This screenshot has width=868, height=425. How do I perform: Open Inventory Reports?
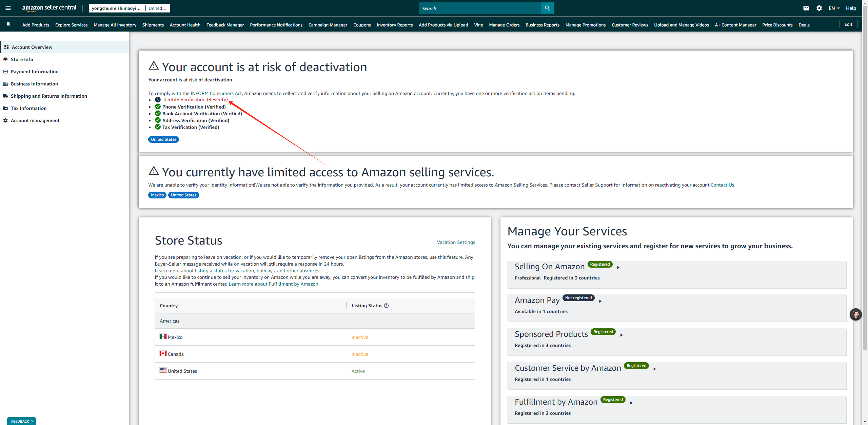[x=395, y=25]
